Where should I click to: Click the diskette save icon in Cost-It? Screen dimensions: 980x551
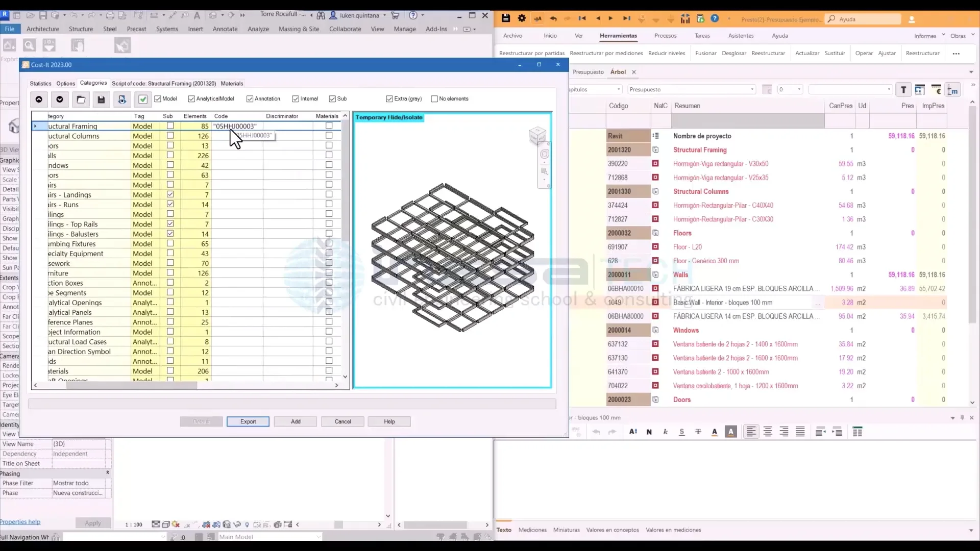(101, 99)
